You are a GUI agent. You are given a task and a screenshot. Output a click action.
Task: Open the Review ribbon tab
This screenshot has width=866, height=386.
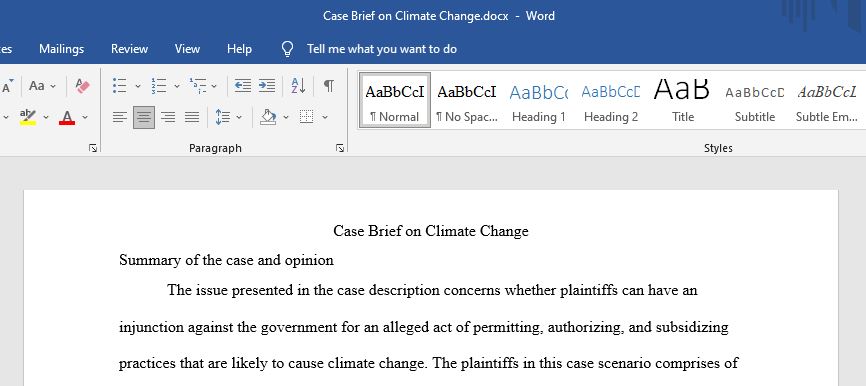(129, 49)
